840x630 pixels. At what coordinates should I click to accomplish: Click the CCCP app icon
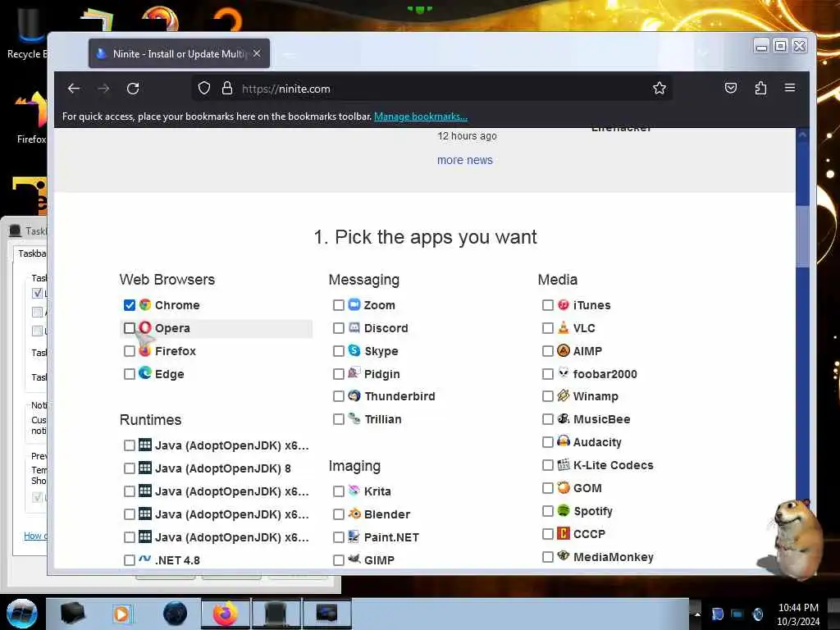point(563,533)
